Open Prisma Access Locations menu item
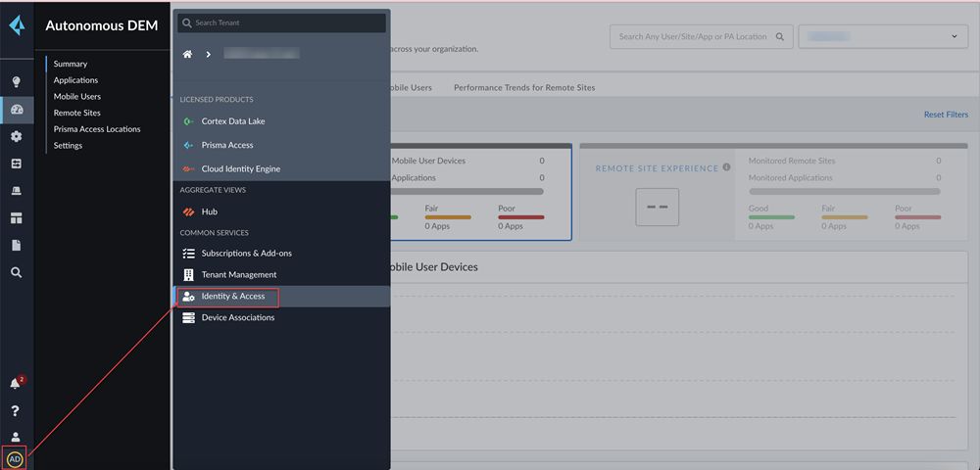 [x=97, y=129]
